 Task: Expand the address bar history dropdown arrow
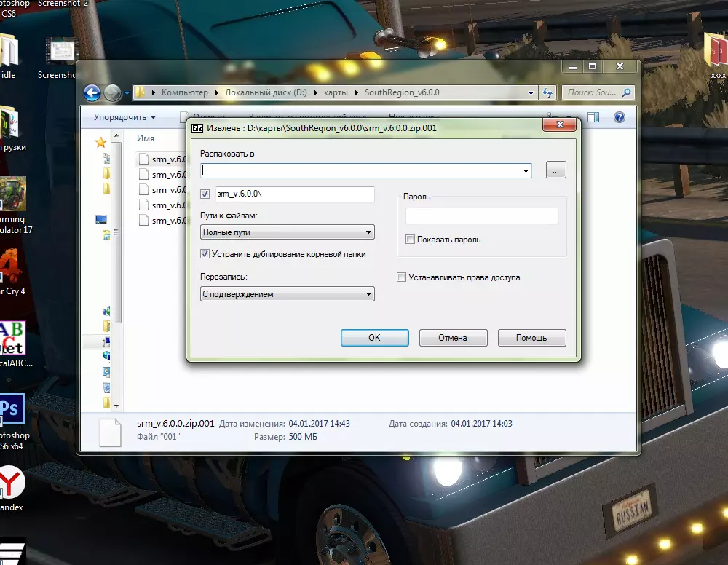click(531, 93)
